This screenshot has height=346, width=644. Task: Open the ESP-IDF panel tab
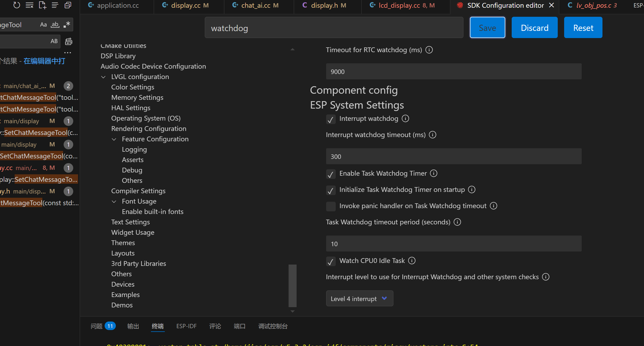pos(186,326)
